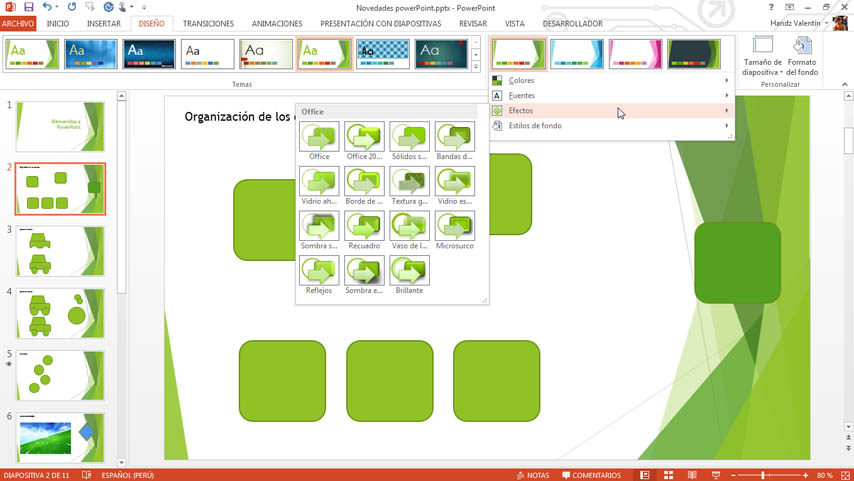Apply the Microsurco effect
Screen dimensions: 854x481
click(454, 226)
